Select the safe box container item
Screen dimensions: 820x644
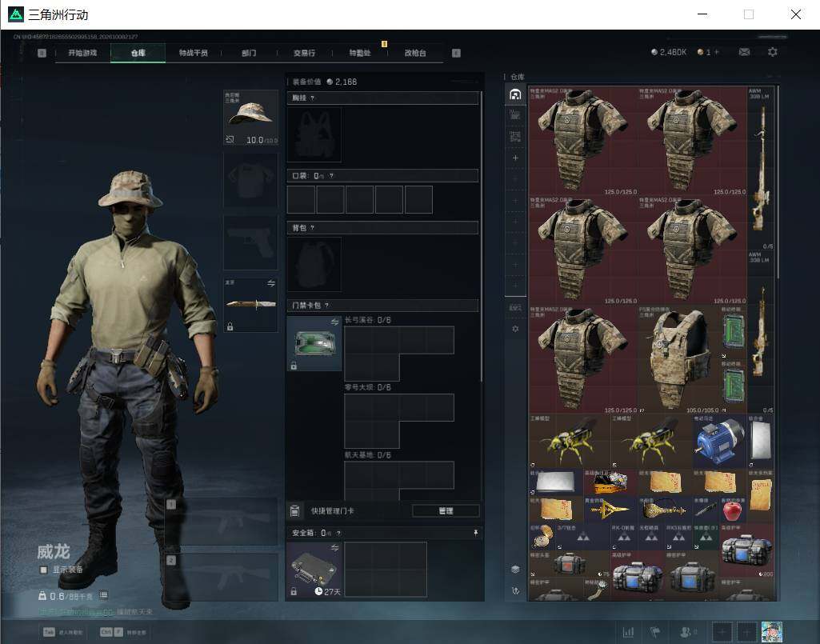(314, 569)
